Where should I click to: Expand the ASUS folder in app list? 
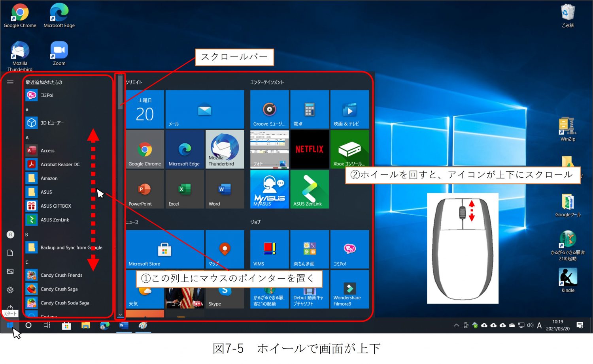point(68,192)
